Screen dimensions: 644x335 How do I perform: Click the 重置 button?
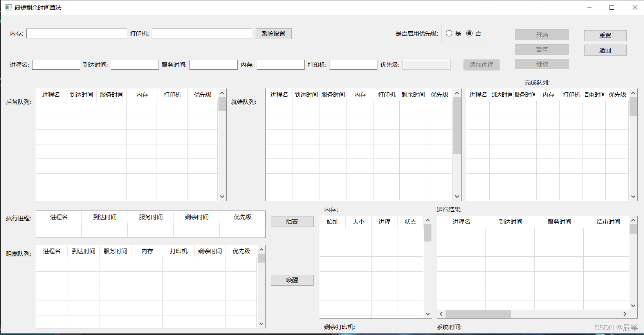click(605, 35)
